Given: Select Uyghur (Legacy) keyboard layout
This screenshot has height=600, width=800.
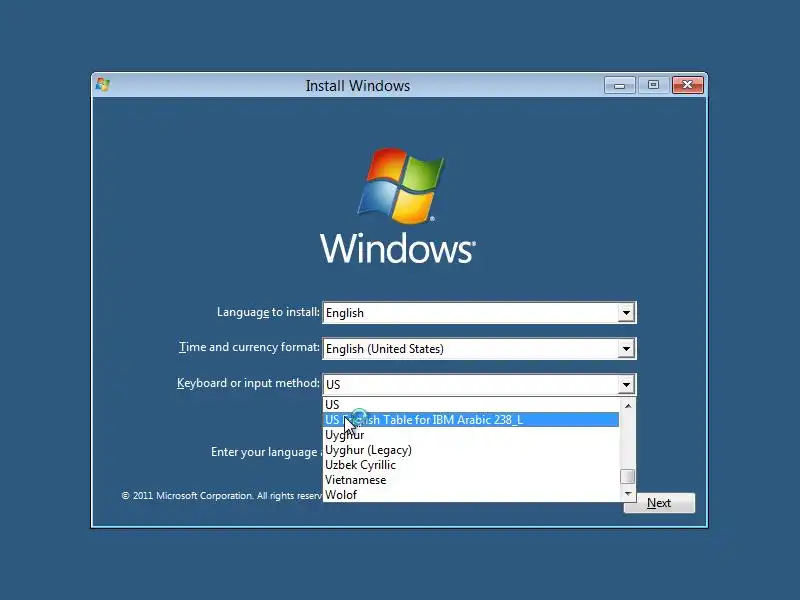Looking at the screenshot, I should (x=471, y=450).
